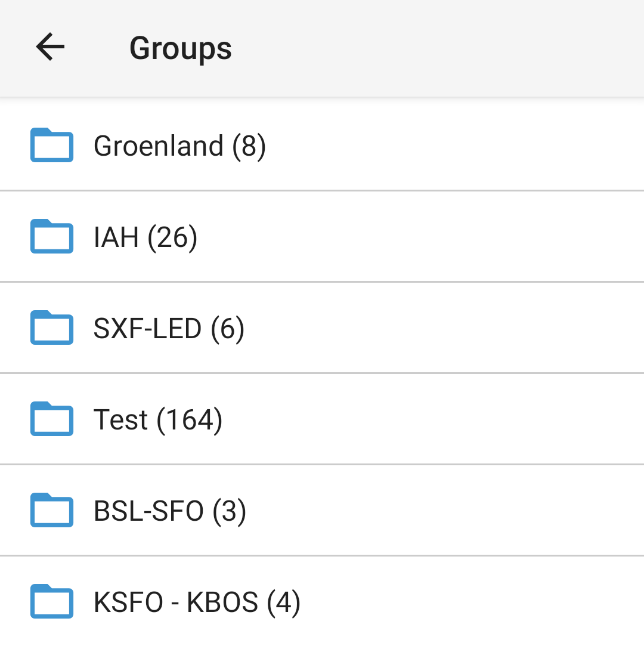Select the IAH folder icon

tap(52, 236)
